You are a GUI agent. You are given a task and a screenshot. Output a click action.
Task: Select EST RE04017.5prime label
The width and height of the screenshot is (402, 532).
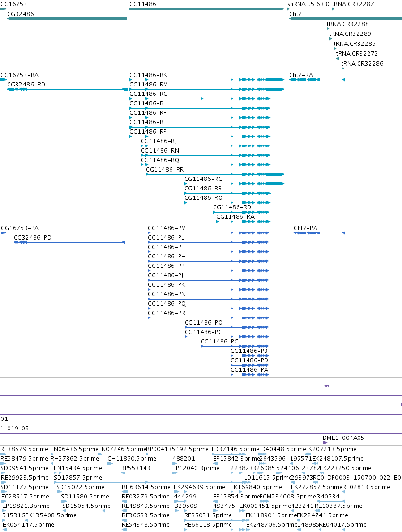point(342,525)
